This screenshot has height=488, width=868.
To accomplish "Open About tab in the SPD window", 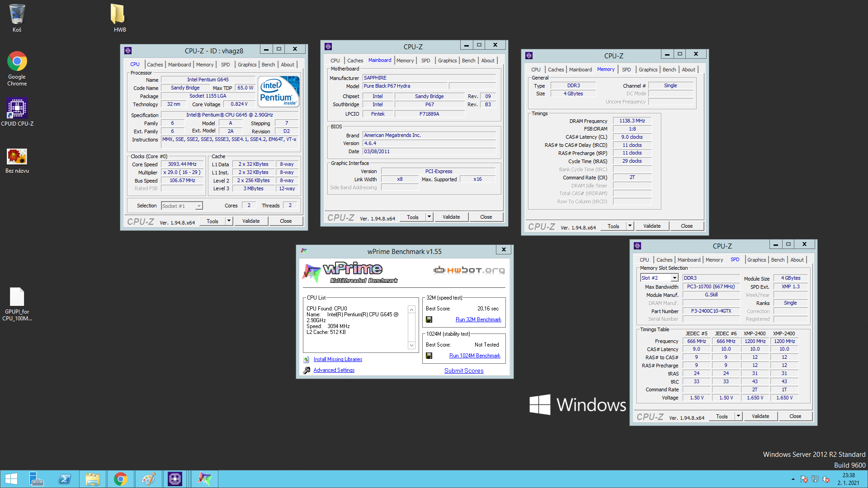I will pyautogui.click(x=797, y=260).
